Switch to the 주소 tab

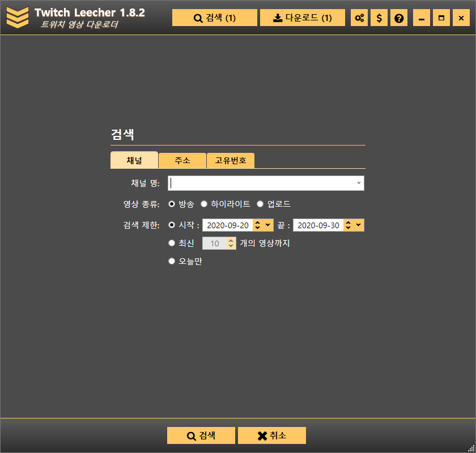click(182, 160)
